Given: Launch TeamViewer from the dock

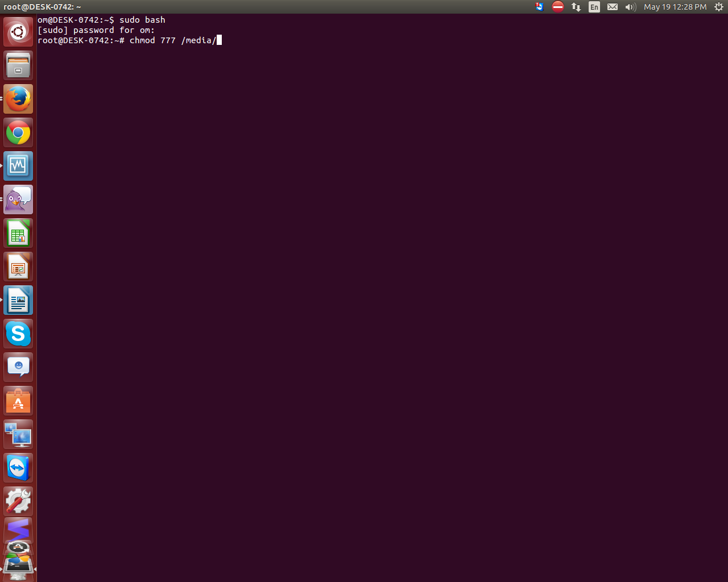Looking at the screenshot, I should coord(18,467).
